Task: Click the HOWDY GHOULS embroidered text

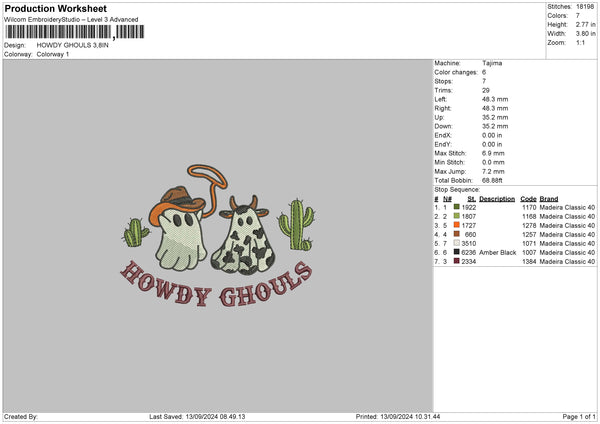Action: [213, 286]
